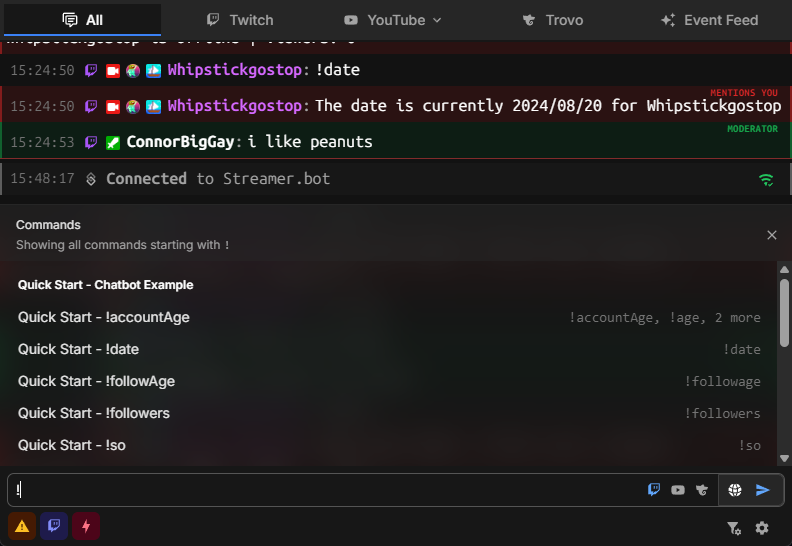Click the green connection status wifi icon
The height and width of the screenshot is (546, 792).
766,180
